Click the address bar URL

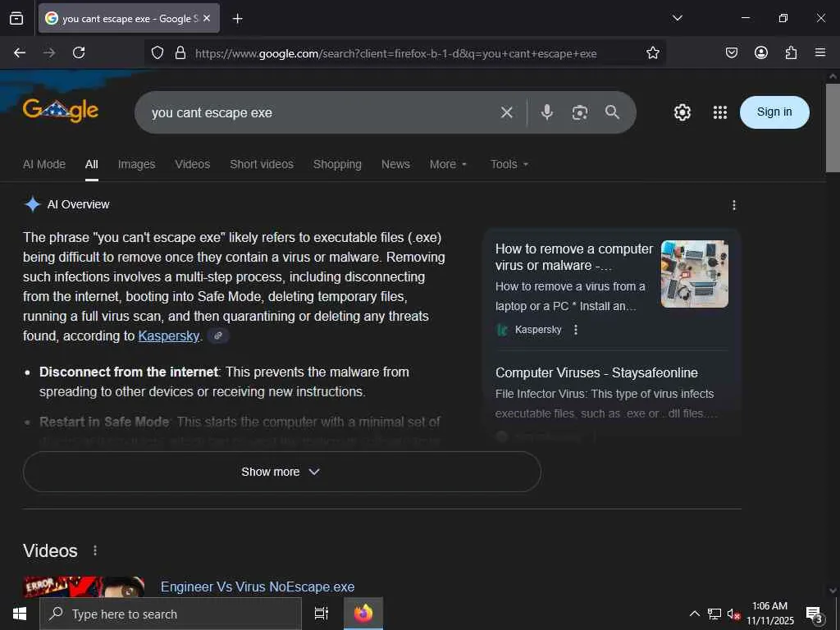tap(395, 53)
